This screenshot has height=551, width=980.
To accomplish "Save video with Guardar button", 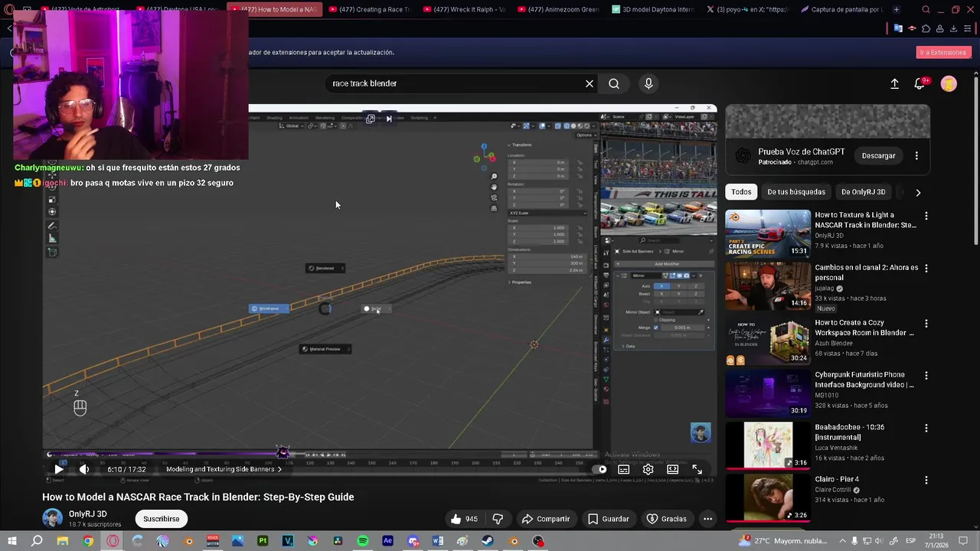I will 609,519.
